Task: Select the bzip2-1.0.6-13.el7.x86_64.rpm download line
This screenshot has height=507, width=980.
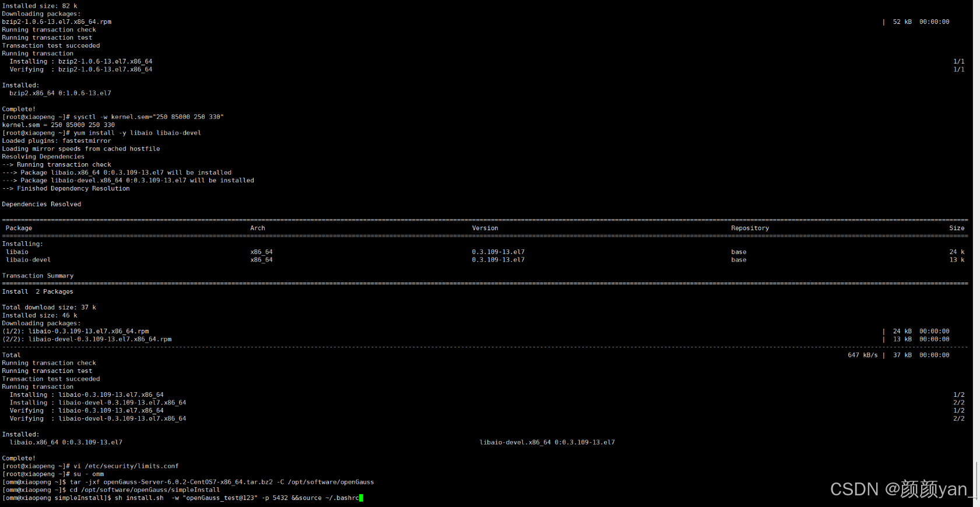Action: coord(57,22)
